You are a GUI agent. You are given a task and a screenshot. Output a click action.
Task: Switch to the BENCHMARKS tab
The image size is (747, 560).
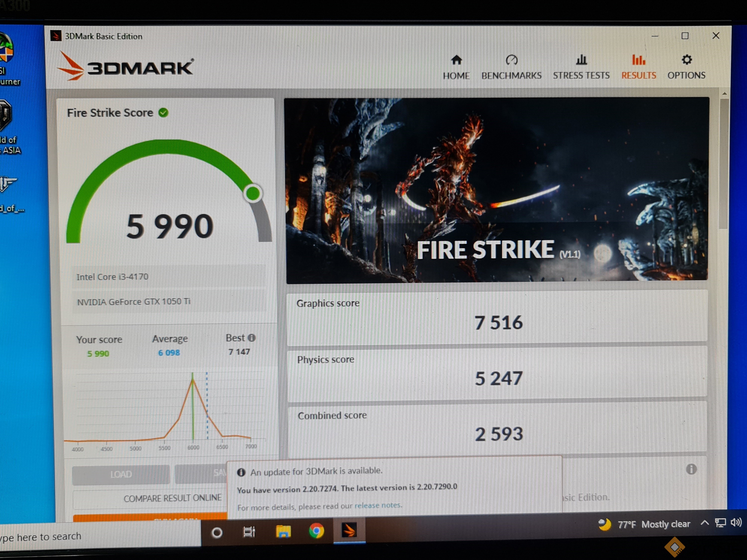[511, 67]
